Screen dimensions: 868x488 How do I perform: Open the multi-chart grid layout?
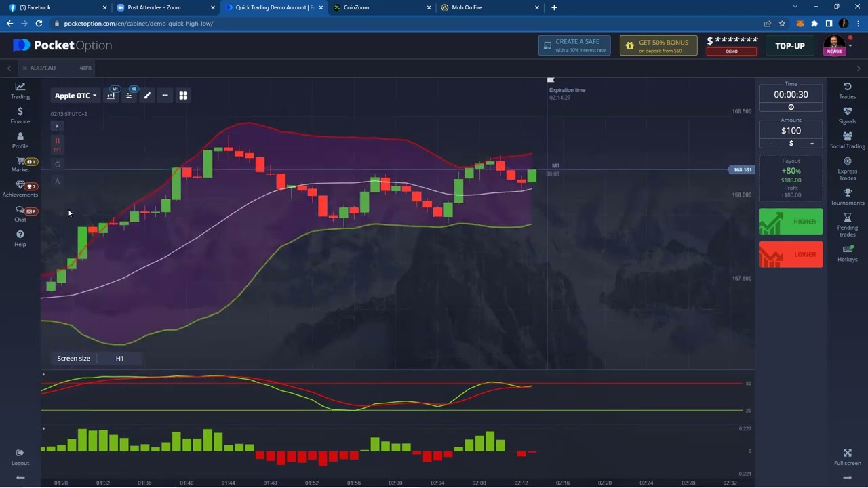[x=183, y=96]
